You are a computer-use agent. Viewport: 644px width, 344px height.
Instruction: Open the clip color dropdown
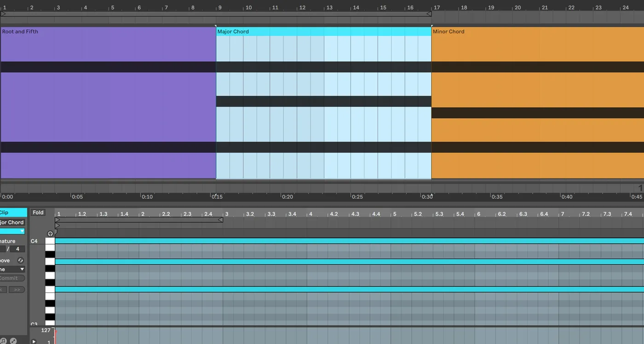tap(12, 231)
